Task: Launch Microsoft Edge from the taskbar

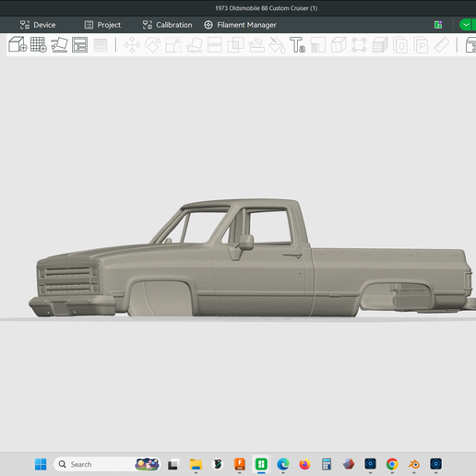Action: coord(283,464)
